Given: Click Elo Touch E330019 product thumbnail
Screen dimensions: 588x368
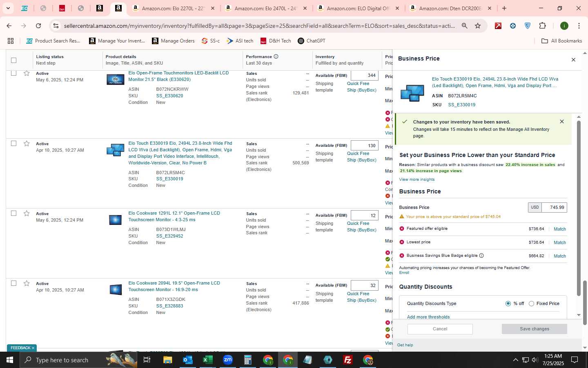Looking at the screenshot, I should click(115, 150).
